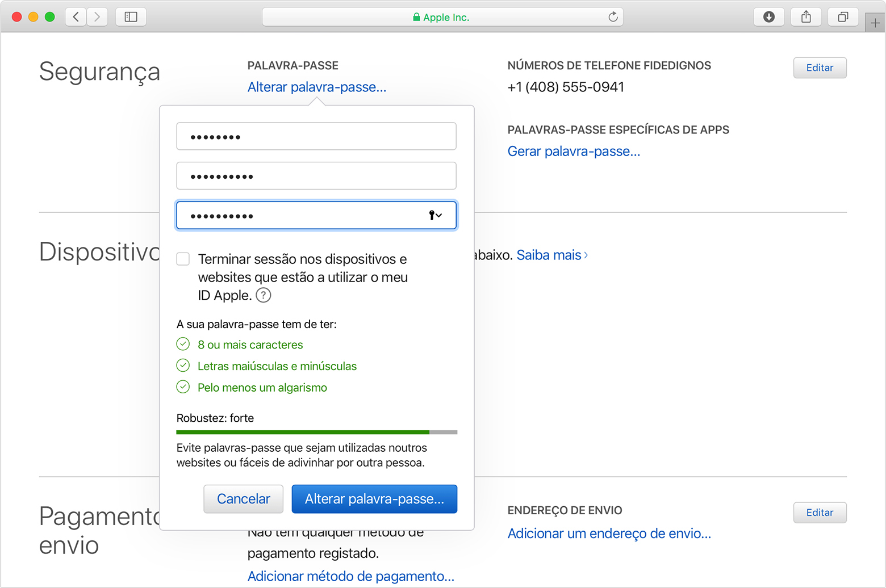
Task: Click the Apple Inc. address bar
Action: click(x=442, y=17)
